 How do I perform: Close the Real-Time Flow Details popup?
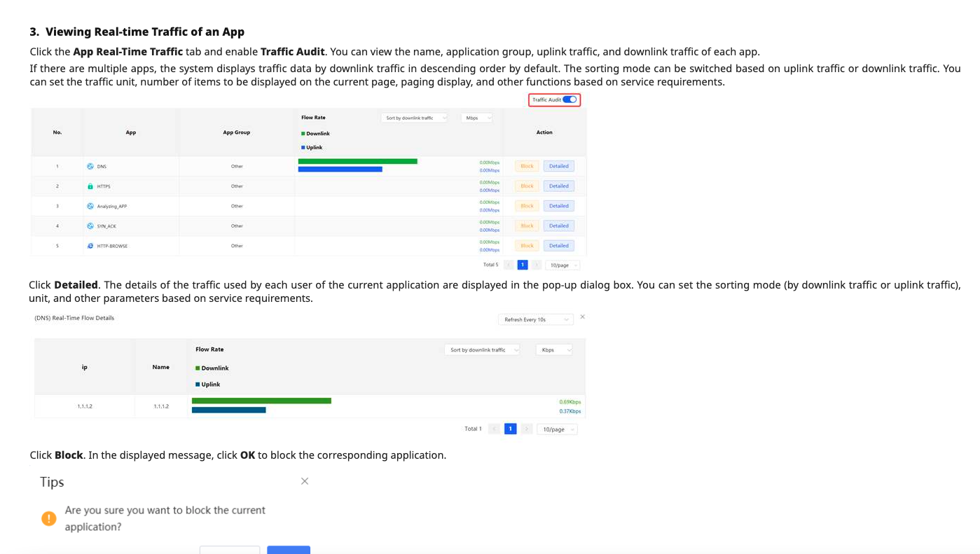click(583, 317)
